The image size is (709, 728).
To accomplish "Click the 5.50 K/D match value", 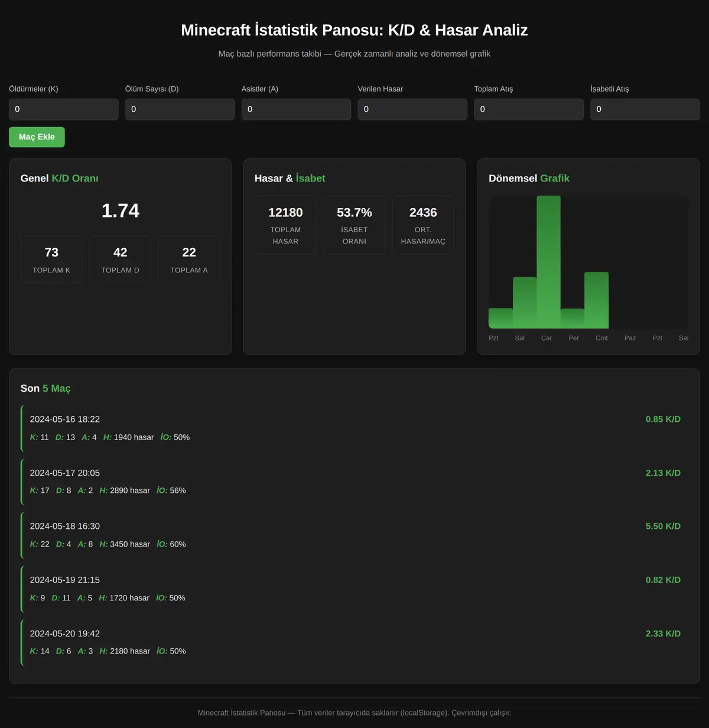I will point(663,526).
